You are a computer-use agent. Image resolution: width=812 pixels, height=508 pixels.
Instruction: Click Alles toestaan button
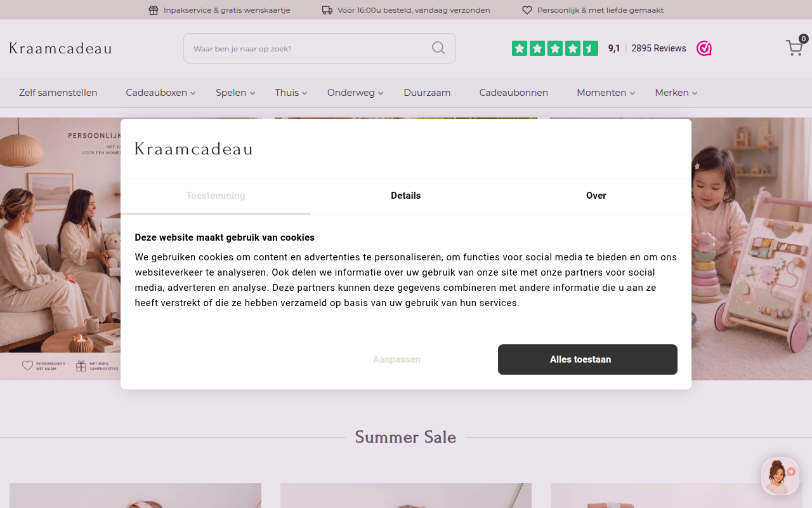587,359
